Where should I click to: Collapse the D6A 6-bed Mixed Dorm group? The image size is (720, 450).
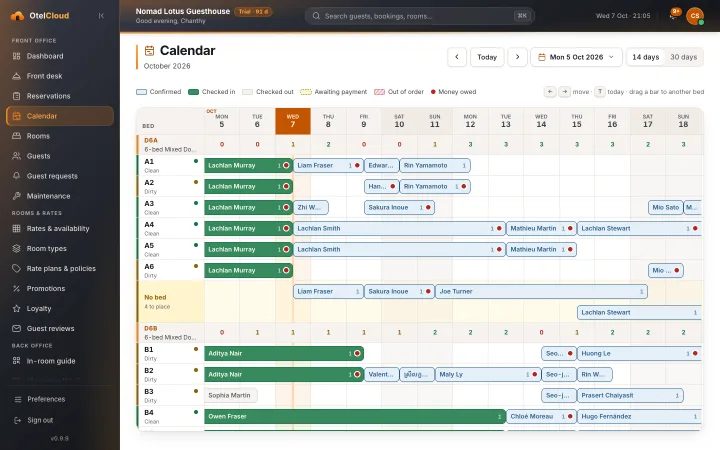pos(170,145)
